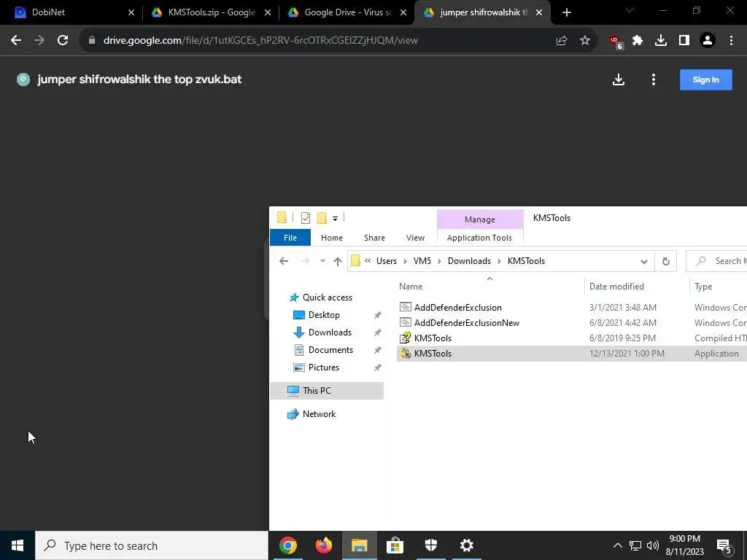Open Chrome tab search chevron
This screenshot has height=560, width=747.
630,10
